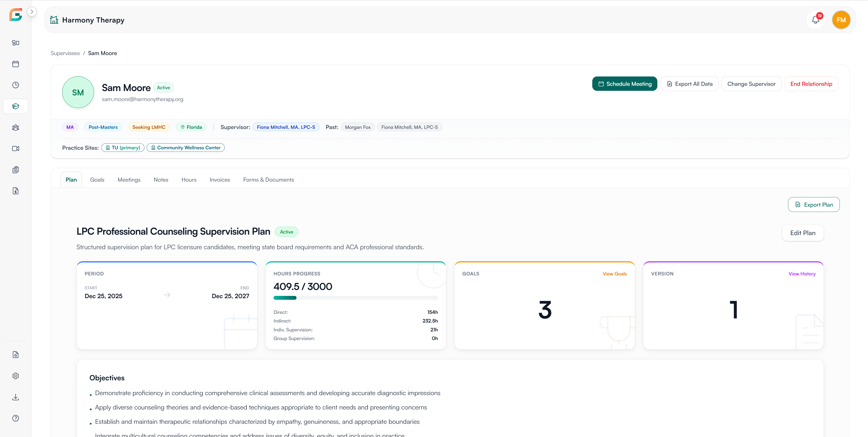The width and height of the screenshot is (868, 437).
Task: Open the dollar invoice sidebar icon
Action: pos(15,191)
